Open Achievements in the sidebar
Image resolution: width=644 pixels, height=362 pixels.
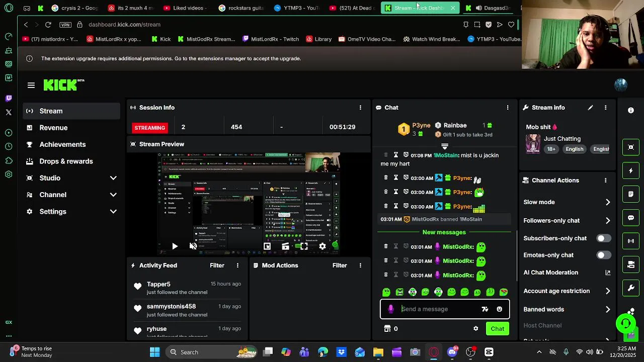pyautogui.click(x=71, y=145)
